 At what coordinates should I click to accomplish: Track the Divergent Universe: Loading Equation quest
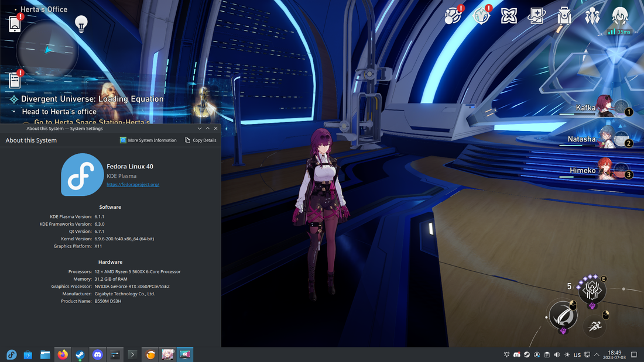click(x=92, y=99)
